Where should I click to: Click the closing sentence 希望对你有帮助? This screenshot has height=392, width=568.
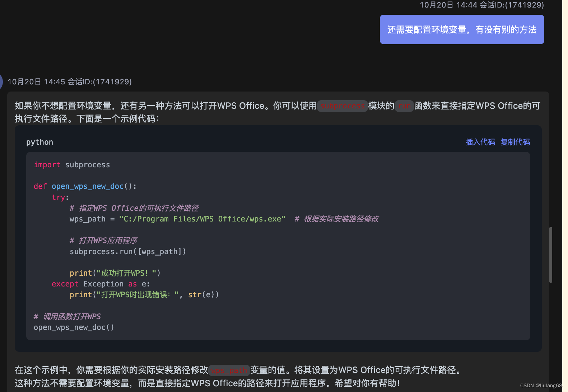click(x=367, y=383)
